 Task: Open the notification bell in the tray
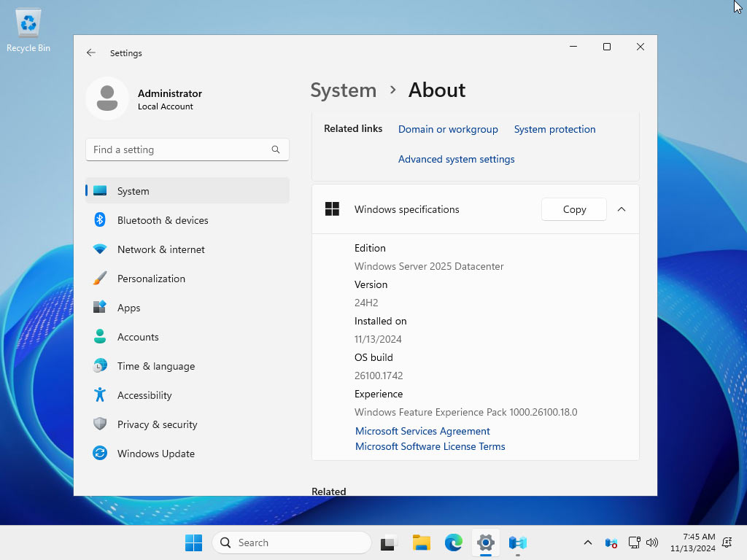(x=727, y=542)
